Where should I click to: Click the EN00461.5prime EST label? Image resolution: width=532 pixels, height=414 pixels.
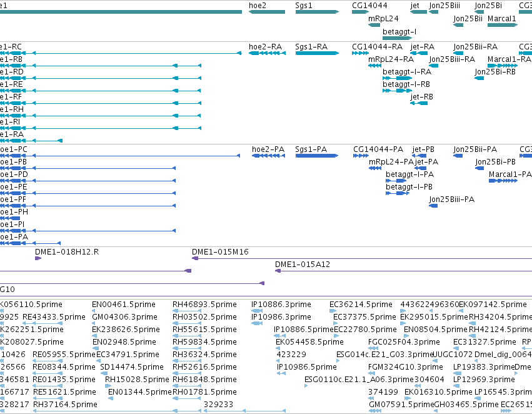[x=124, y=305]
